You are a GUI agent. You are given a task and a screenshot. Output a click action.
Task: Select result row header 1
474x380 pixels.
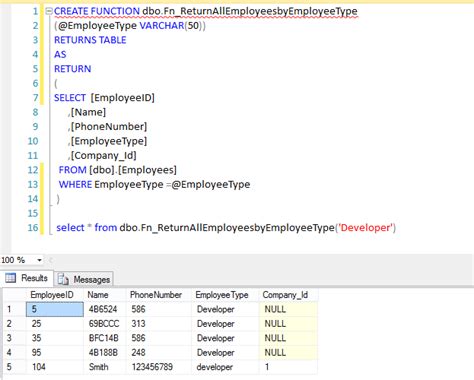[15, 309]
